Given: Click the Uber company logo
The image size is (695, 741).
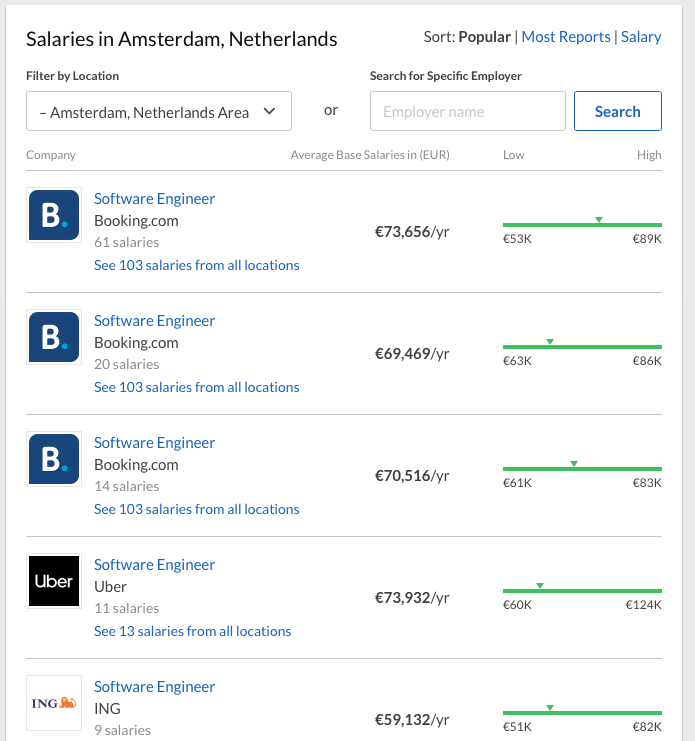Looking at the screenshot, I should (54, 581).
